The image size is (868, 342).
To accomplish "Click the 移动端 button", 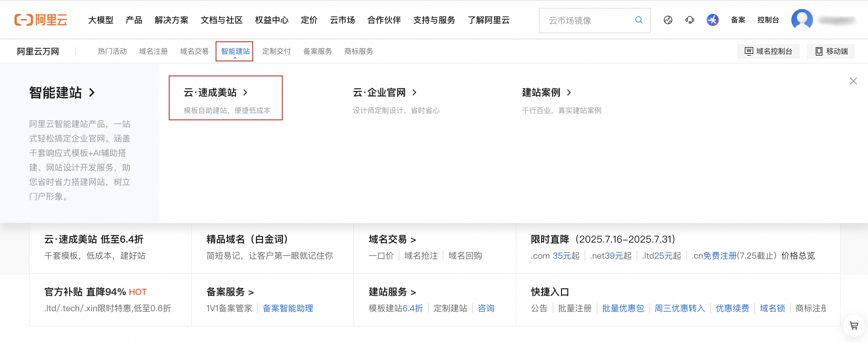I will [x=831, y=51].
